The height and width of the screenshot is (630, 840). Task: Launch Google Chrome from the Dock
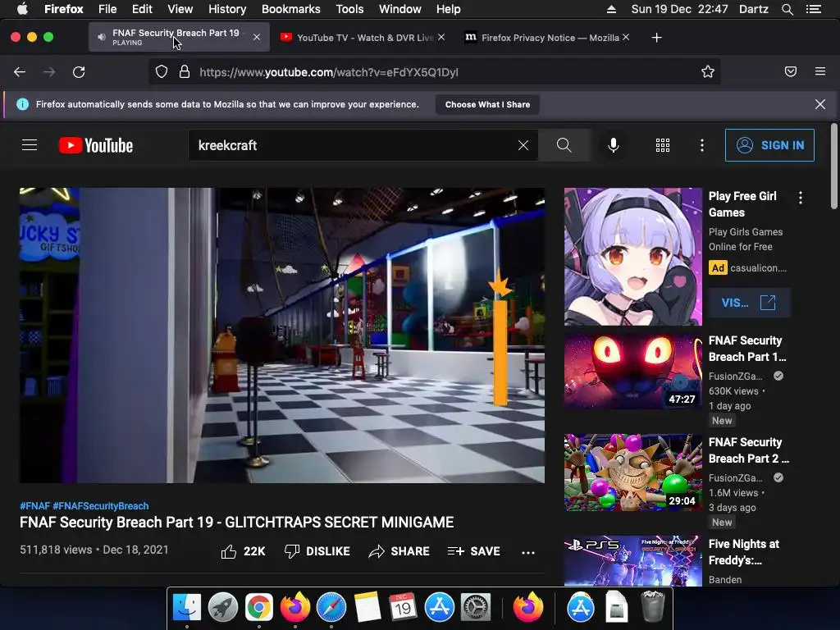pyautogui.click(x=258, y=608)
